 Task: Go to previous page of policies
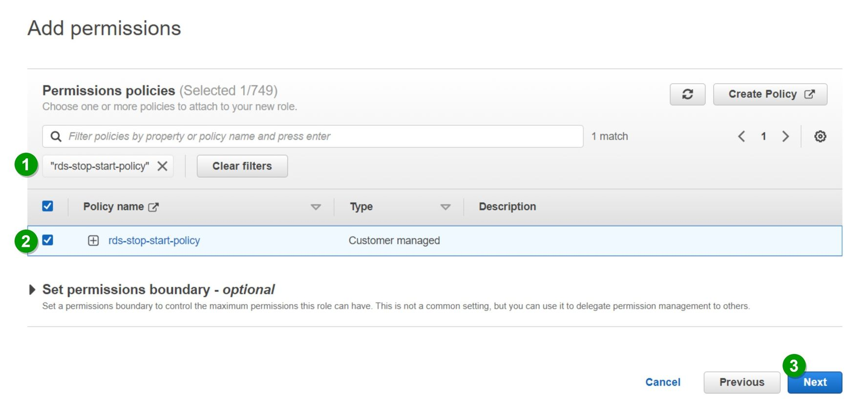coord(741,136)
